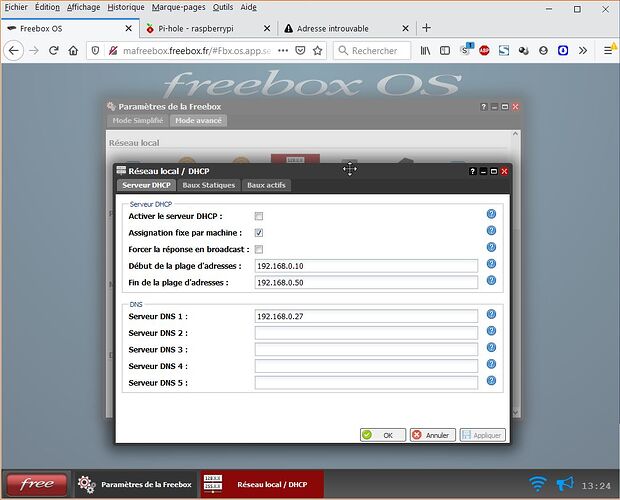Image resolution: width=620 pixels, height=500 pixels.
Task: Confirm DHCP settings with OK button
Action: click(x=383, y=435)
